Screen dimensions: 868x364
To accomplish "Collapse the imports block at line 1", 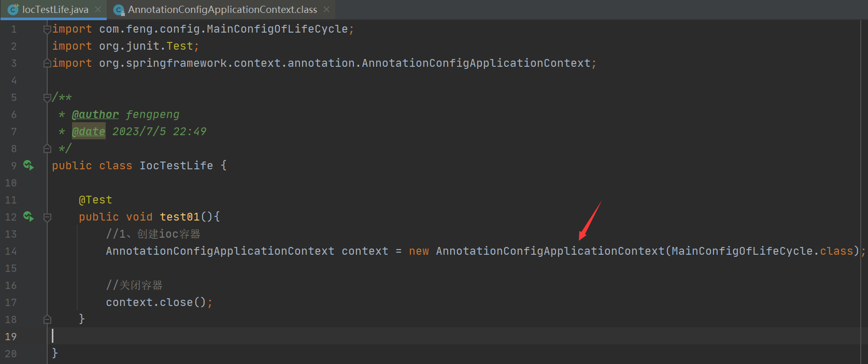I will (x=47, y=29).
